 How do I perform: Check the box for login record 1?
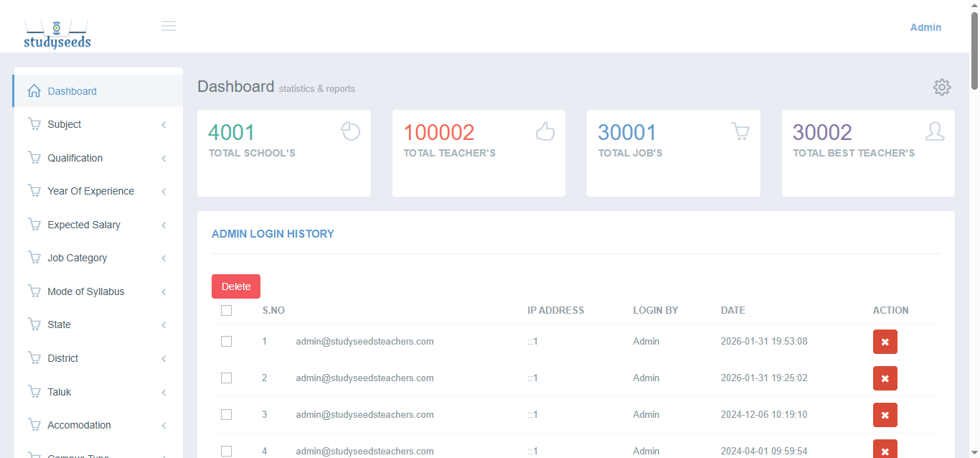[227, 342]
